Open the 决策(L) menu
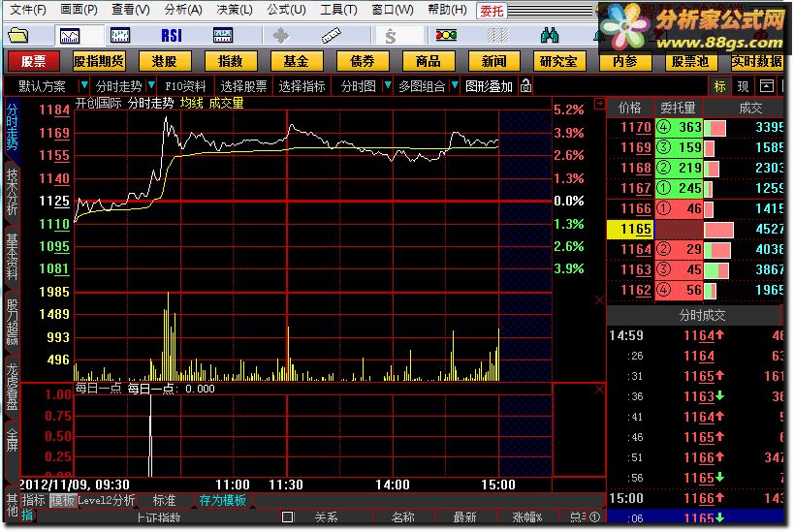 click(235, 10)
